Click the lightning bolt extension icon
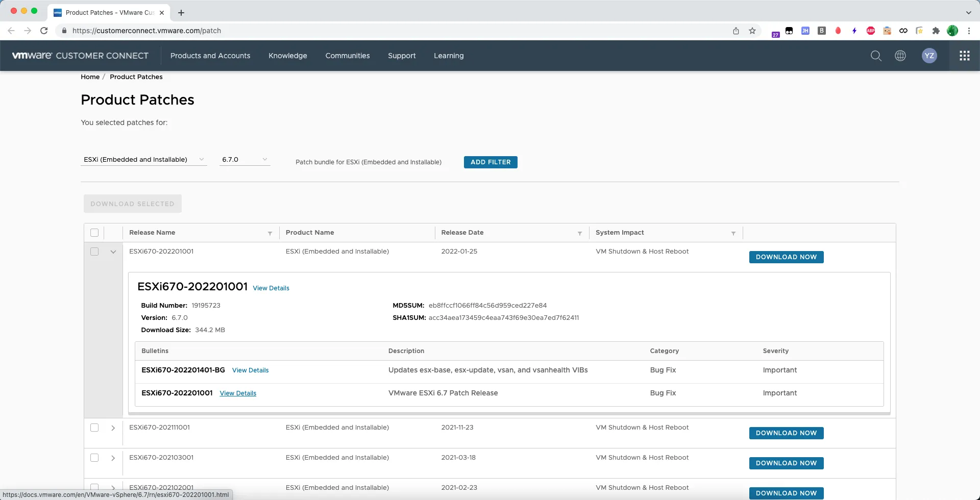 [x=854, y=31]
